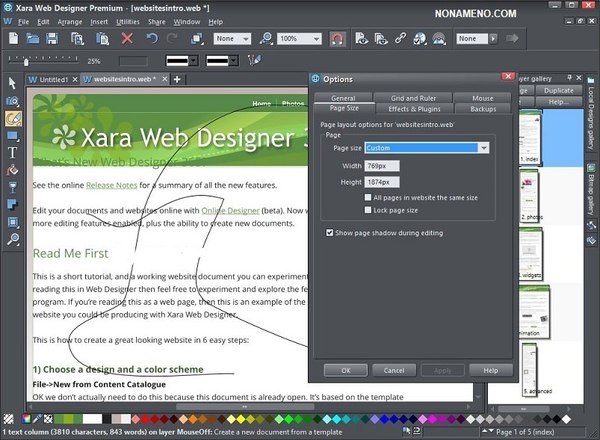Pick the Transparency tool glass icon
This screenshot has width=600, height=440.
click(13, 187)
